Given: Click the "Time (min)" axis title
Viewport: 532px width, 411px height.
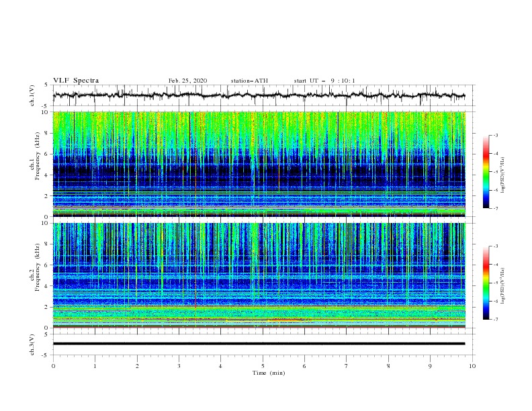Looking at the screenshot, I should (x=269, y=373).
